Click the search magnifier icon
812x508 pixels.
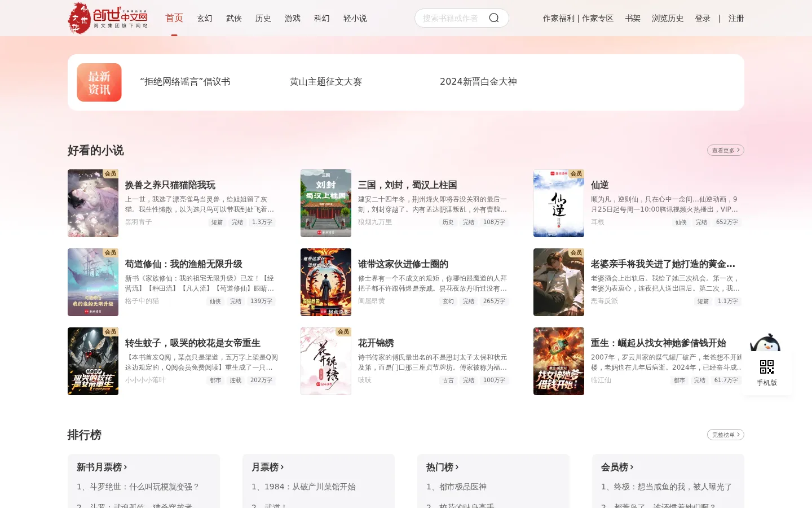coord(494,18)
